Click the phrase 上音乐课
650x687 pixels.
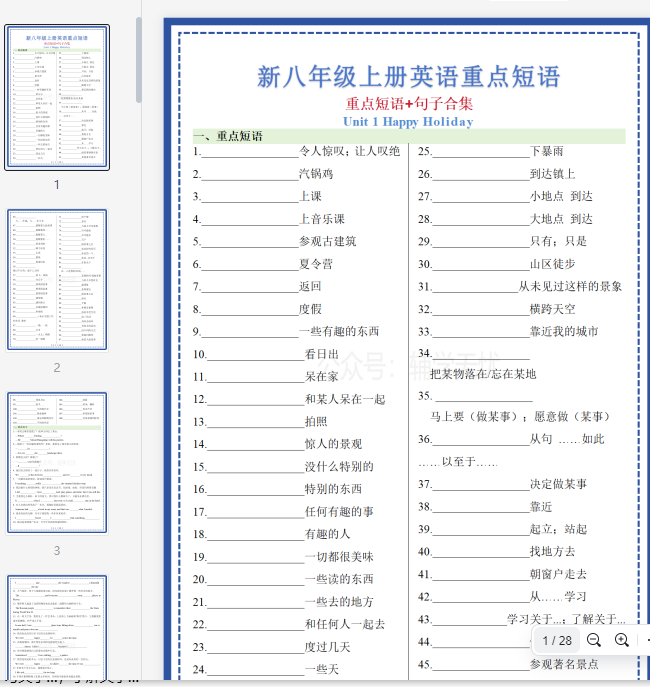(321, 219)
